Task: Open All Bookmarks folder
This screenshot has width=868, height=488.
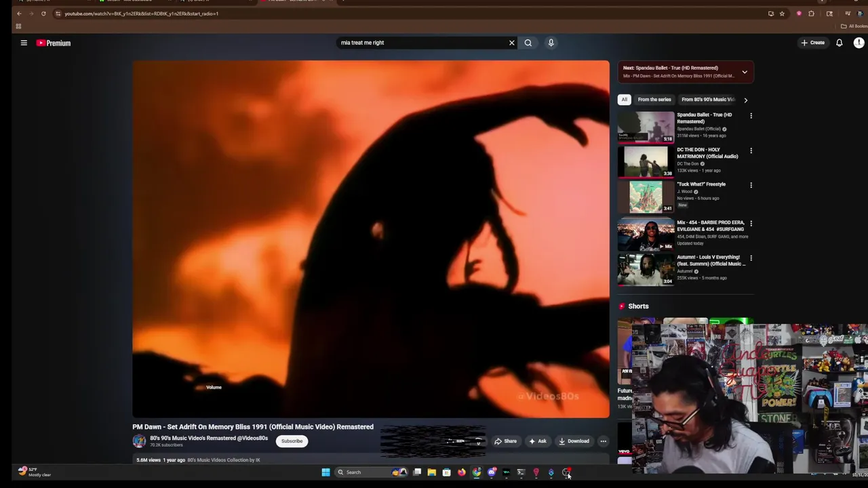Action: [x=854, y=26]
